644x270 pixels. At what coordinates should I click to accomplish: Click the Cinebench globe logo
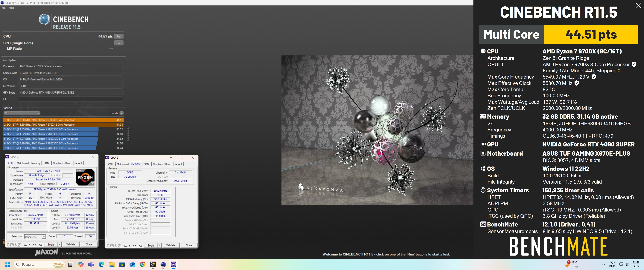(x=44, y=20)
